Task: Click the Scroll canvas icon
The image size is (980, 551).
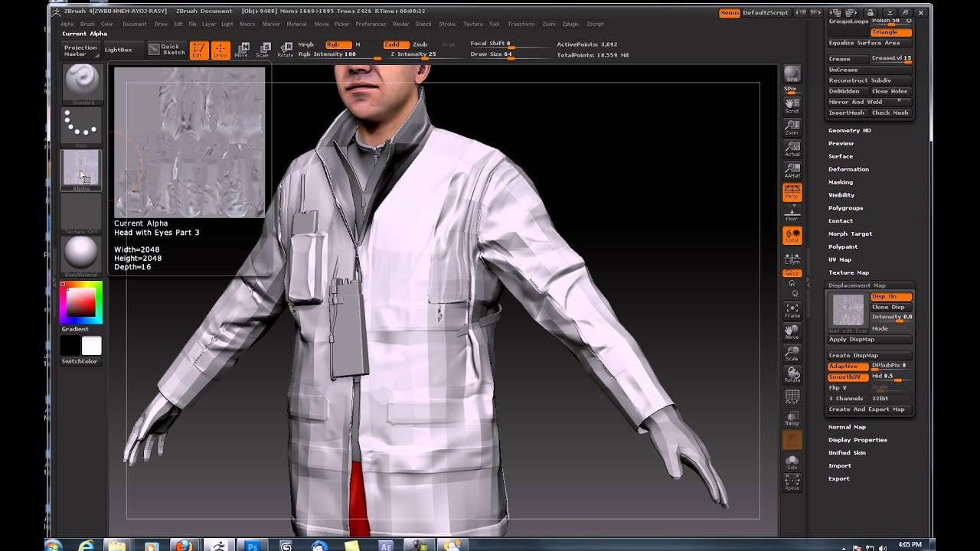Action: coord(792,106)
